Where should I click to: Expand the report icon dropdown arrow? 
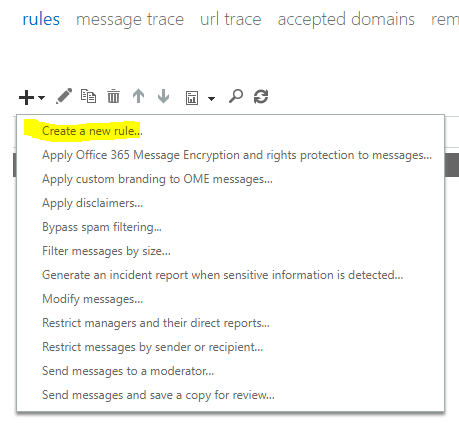tap(211, 98)
